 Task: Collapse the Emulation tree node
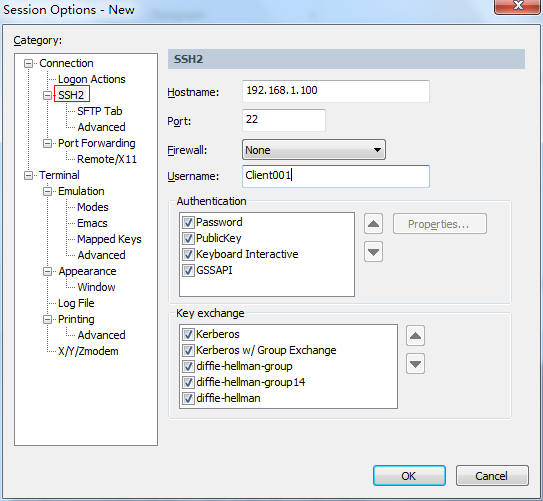47,191
